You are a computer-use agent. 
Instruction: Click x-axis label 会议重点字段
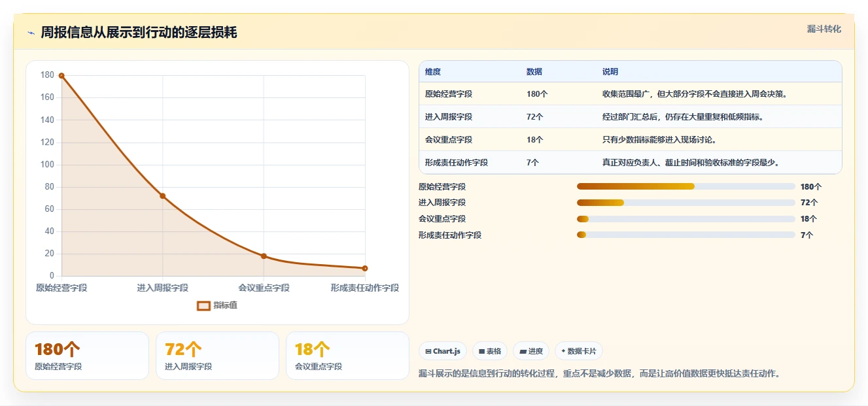point(264,288)
